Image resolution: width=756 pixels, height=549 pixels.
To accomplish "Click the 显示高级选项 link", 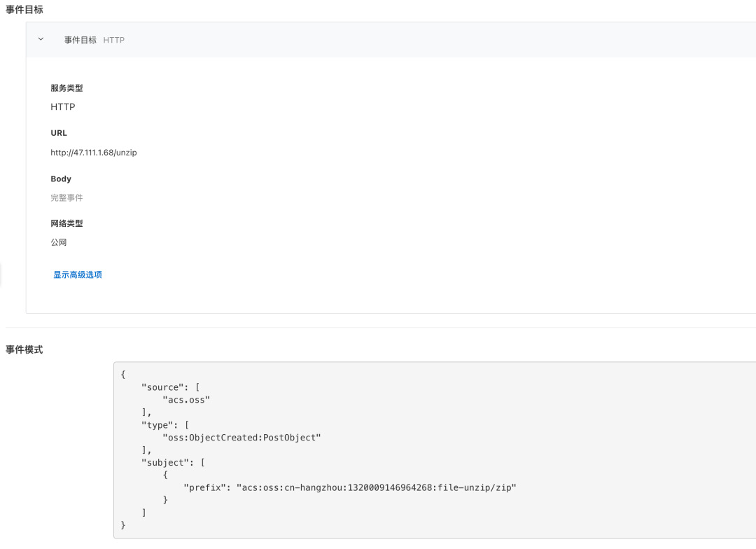I will tap(78, 274).
